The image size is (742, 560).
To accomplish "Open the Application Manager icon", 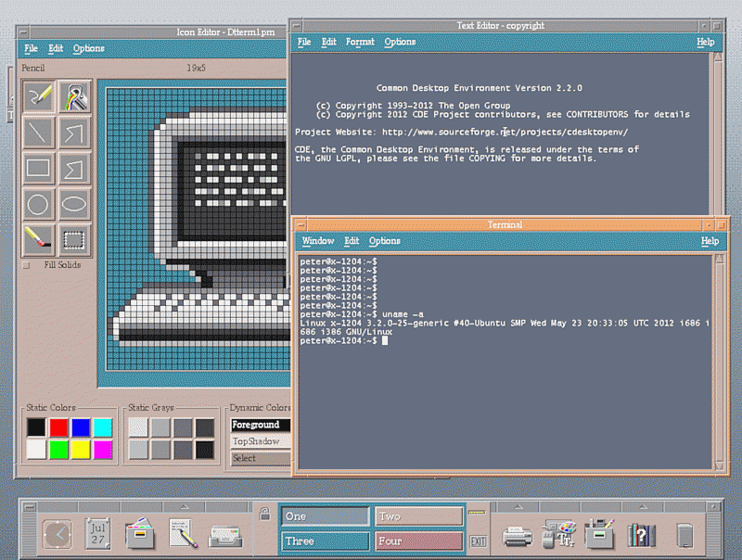I will point(599,533).
